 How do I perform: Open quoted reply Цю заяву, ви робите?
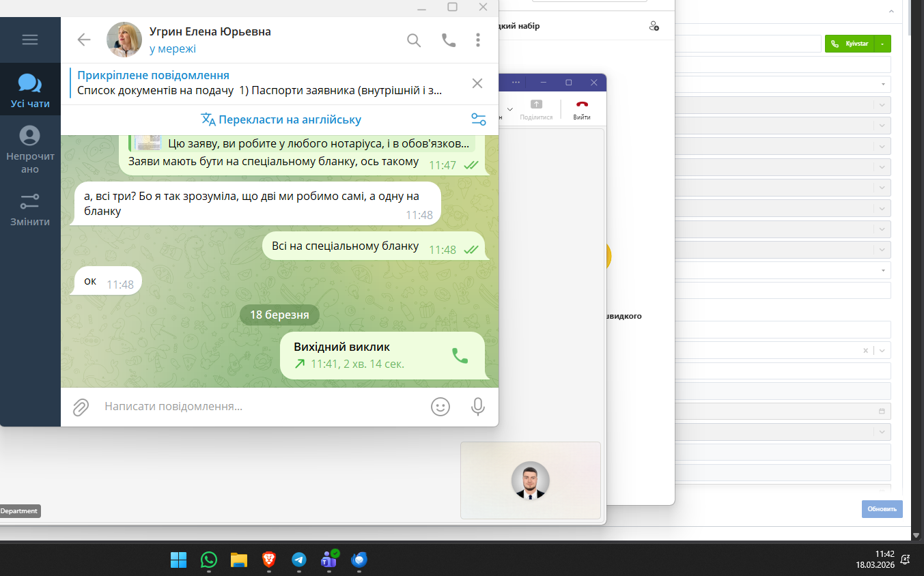point(301,143)
